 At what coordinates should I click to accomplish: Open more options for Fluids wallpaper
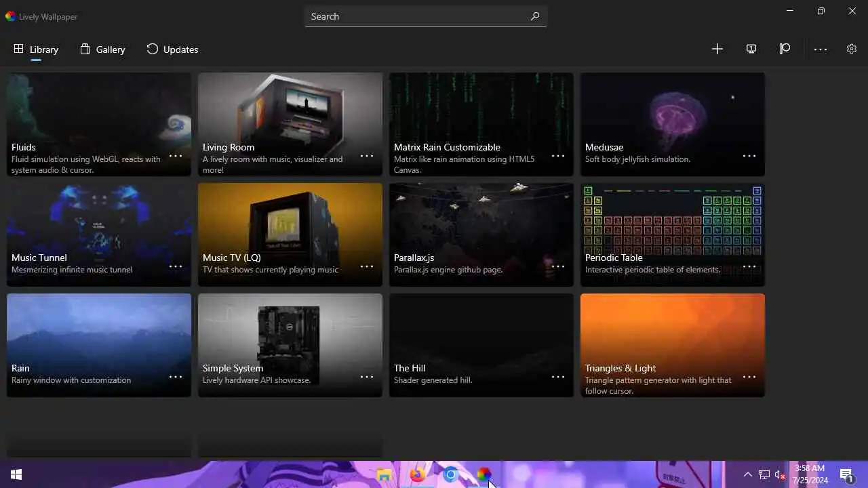pos(176,156)
